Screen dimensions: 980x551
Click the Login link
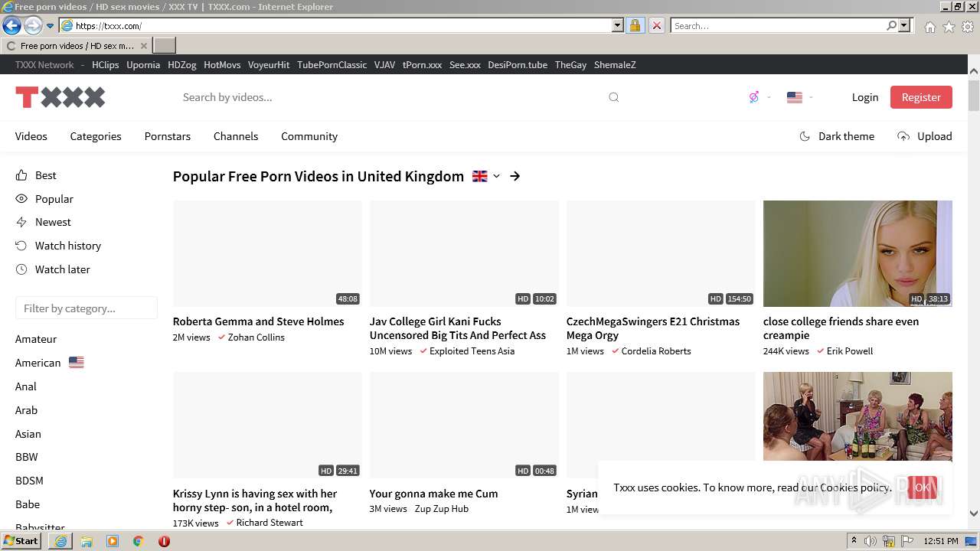865,97
